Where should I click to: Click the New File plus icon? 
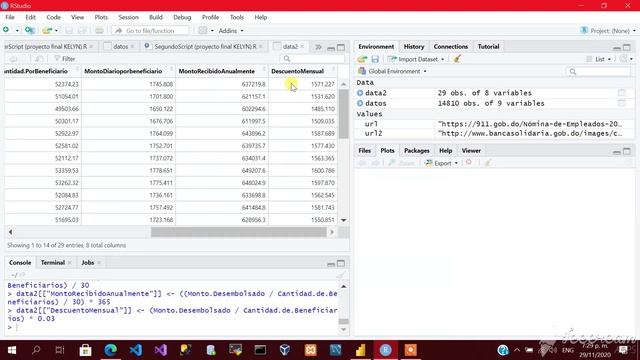[x=6, y=30]
